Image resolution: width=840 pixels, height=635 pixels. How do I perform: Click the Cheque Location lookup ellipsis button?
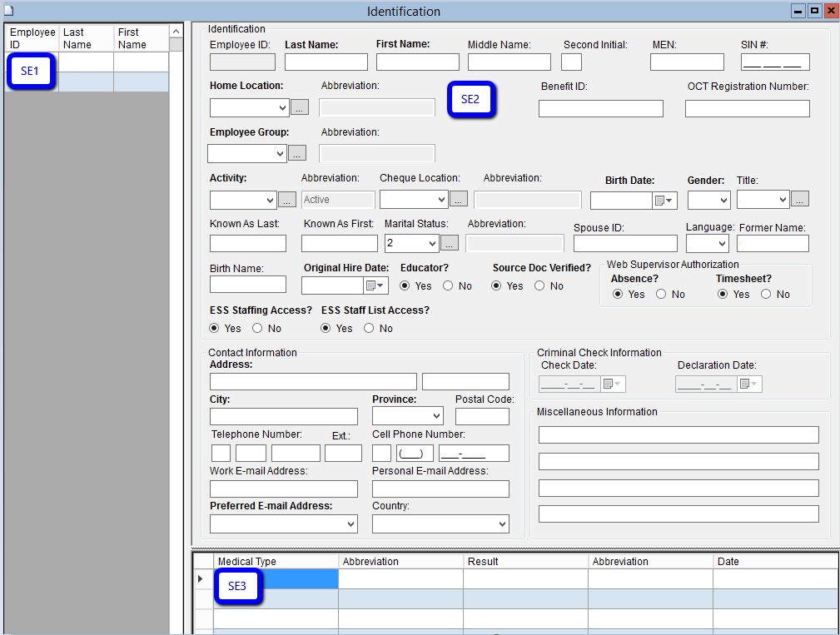click(x=459, y=199)
